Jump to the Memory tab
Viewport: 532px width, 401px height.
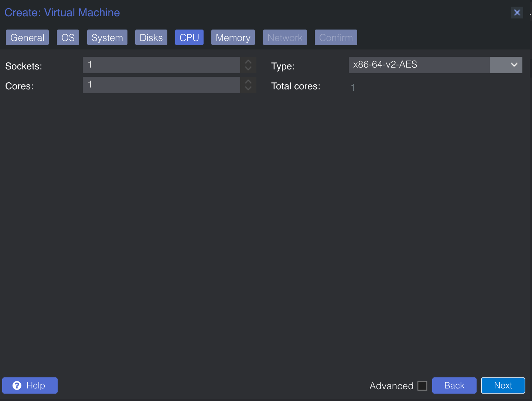coord(233,38)
